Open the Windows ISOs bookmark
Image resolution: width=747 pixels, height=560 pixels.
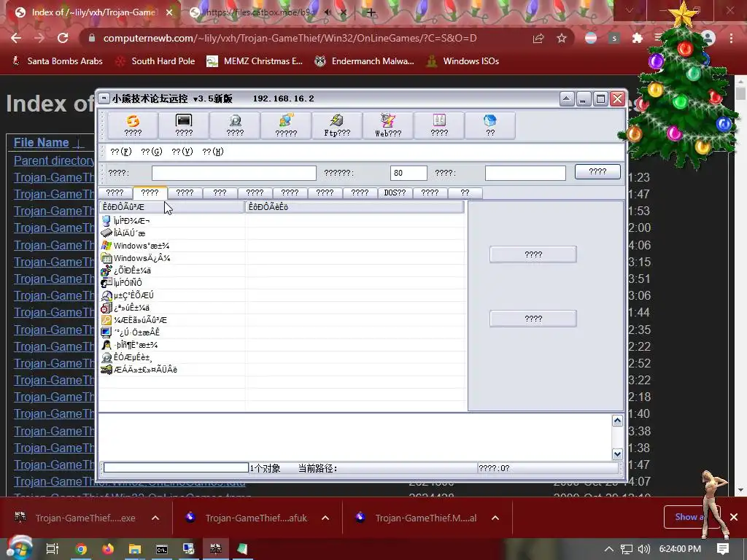[x=463, y=61]
